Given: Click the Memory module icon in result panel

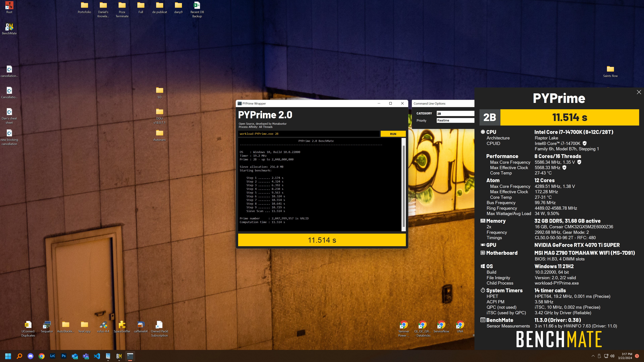Looking at the screenshot, I should tap(483, 221).
